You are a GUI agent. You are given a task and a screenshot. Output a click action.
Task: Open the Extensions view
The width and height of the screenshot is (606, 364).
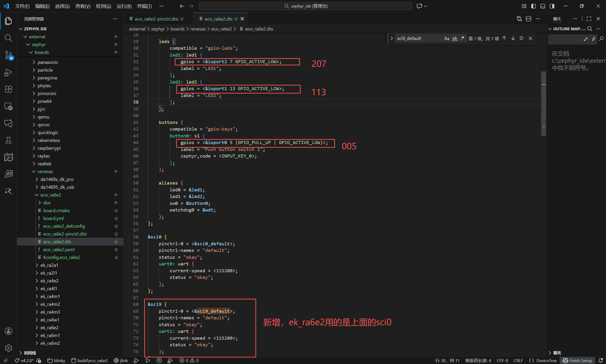pos(8,89)
